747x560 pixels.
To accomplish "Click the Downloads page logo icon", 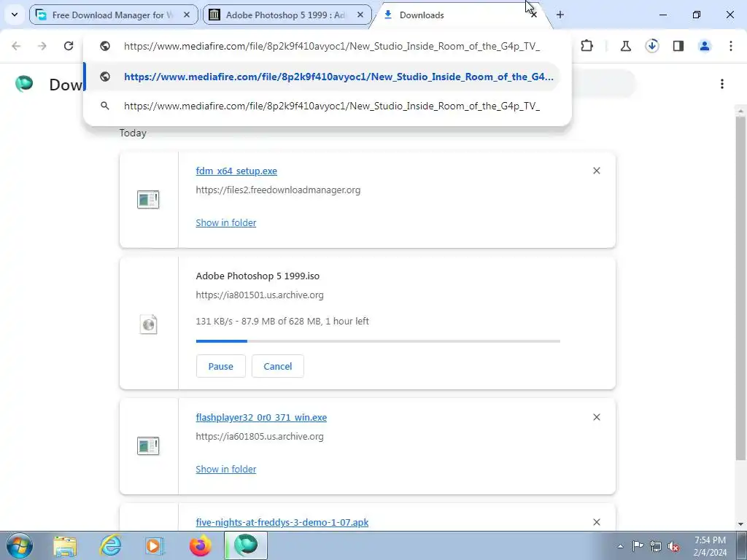I will coord(24,84).
